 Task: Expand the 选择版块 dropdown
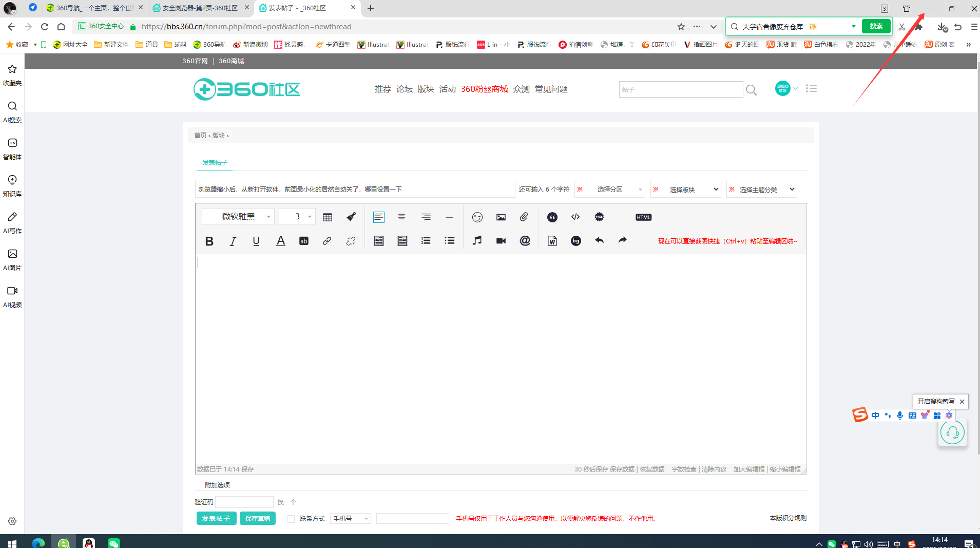686,190
